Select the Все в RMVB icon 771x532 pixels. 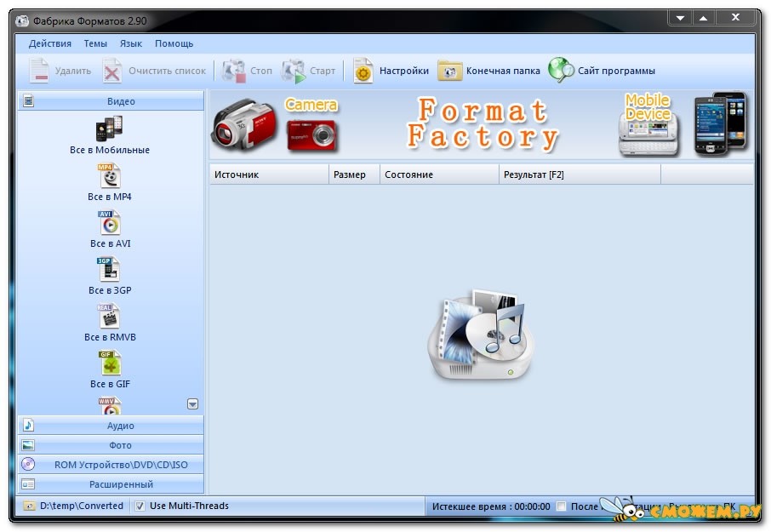click(x=109, y=316)
